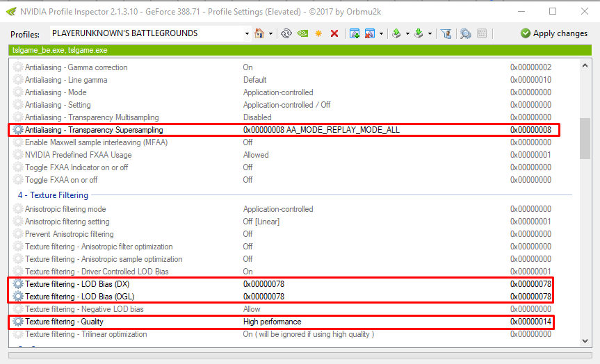This screenshot has height=364, width=600.
Task: Open dropdown next to remove application icon
Action: point(381,33)
